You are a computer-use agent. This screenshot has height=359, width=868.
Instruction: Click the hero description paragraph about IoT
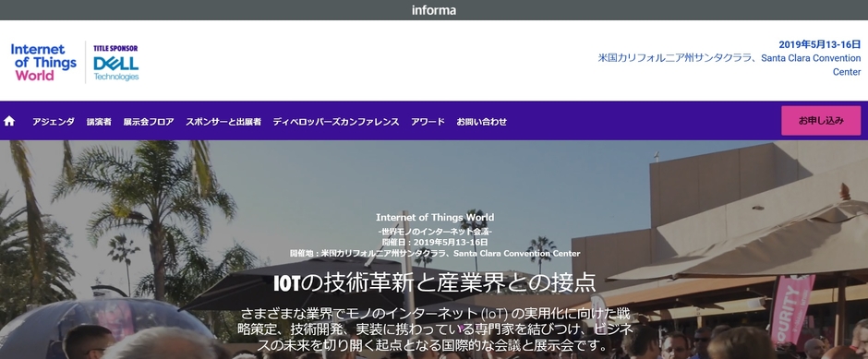point(435,329)
